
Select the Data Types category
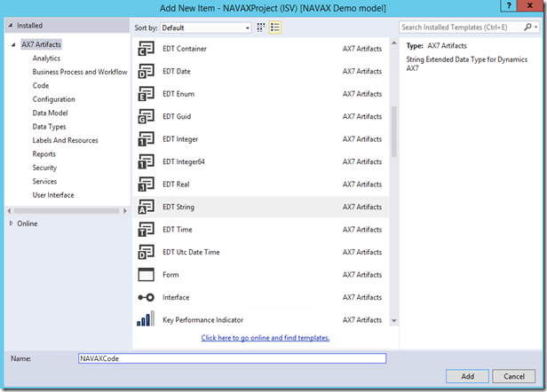[x=49, y=127]
